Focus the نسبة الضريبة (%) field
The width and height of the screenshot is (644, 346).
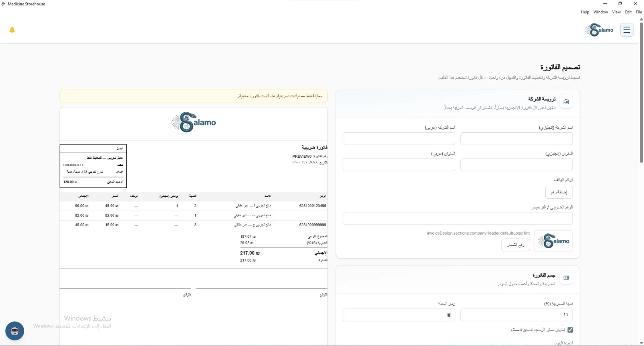(516, 315)
